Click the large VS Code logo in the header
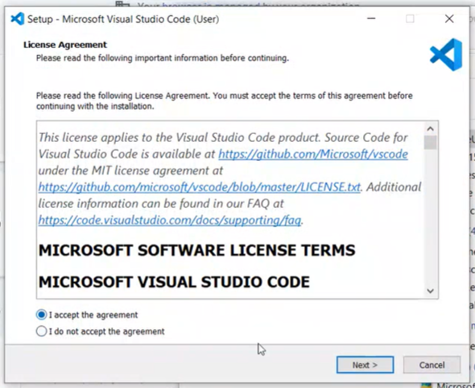Screen dimensions: 475x388 point(446,55)
